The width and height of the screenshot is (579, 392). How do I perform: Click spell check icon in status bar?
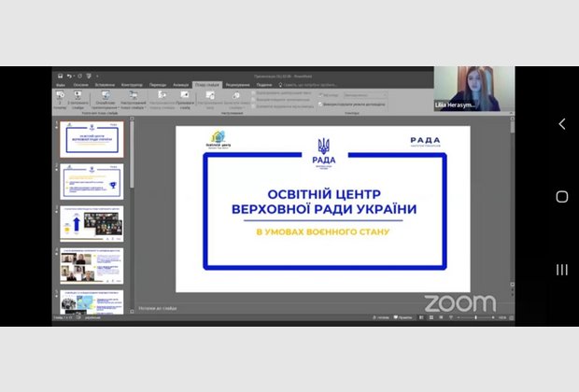click(78, 317)
